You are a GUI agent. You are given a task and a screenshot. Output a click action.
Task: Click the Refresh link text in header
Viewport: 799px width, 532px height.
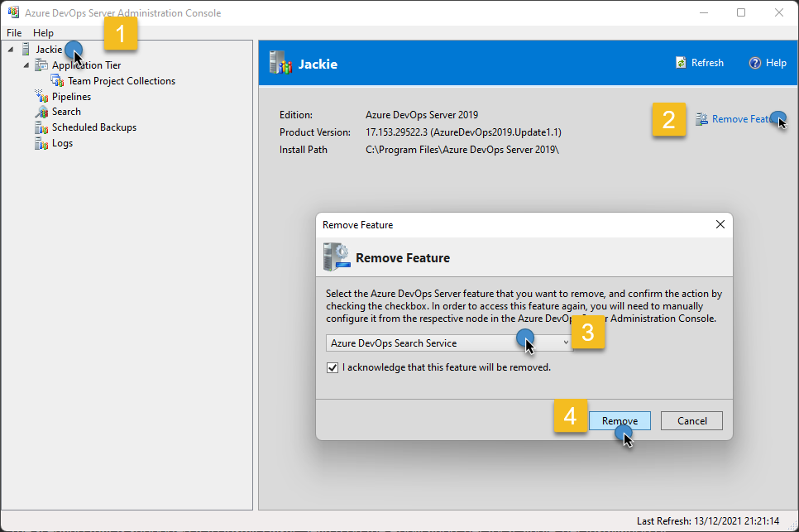[707, 63]
